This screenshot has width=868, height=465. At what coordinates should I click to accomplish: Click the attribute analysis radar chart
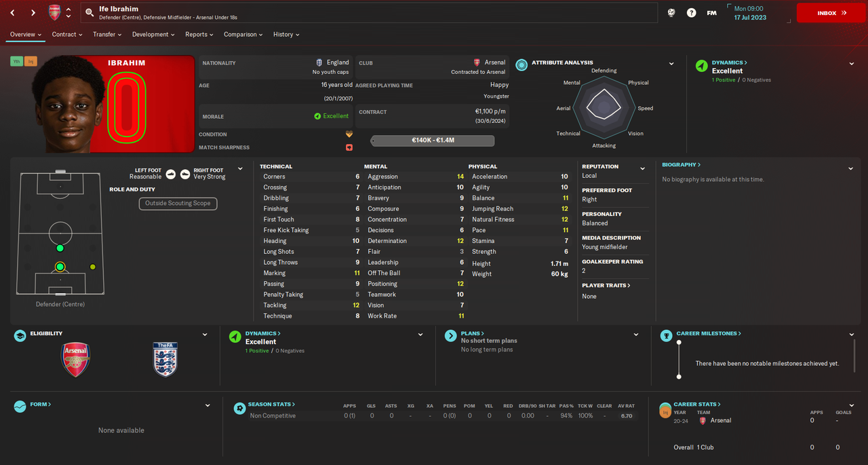604,107
